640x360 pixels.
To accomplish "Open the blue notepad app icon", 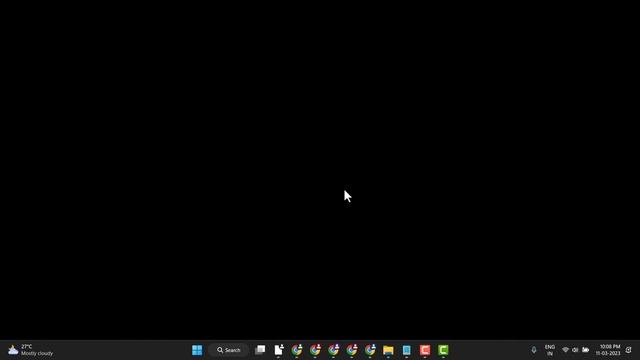I will (x=407, y=350).
